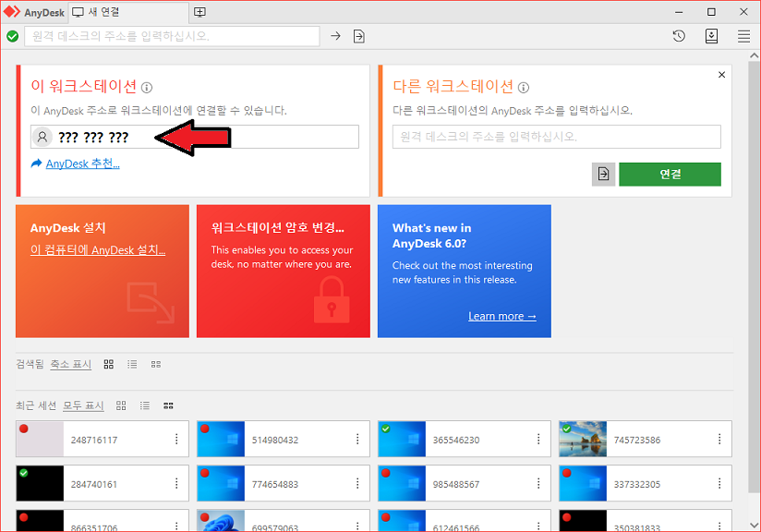Image resolution: width=761 pixels, height=532 pixels.
Task: Open the Learn more link
Action: coord(501,316)
